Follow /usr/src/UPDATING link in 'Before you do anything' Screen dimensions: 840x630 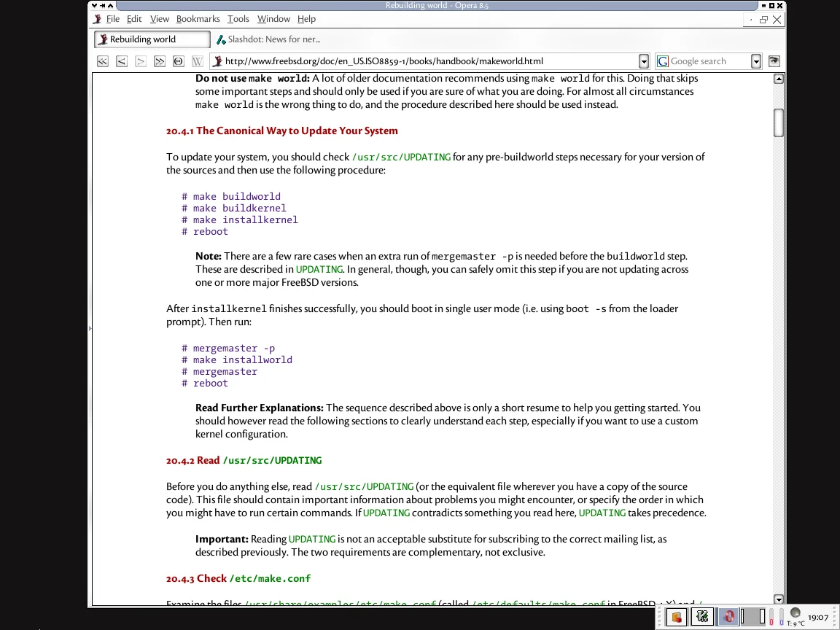[364, 486]
